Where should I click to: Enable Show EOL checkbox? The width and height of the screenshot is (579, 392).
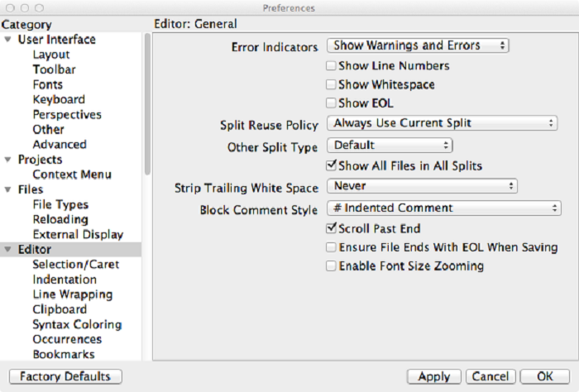[x=332, y=103]
